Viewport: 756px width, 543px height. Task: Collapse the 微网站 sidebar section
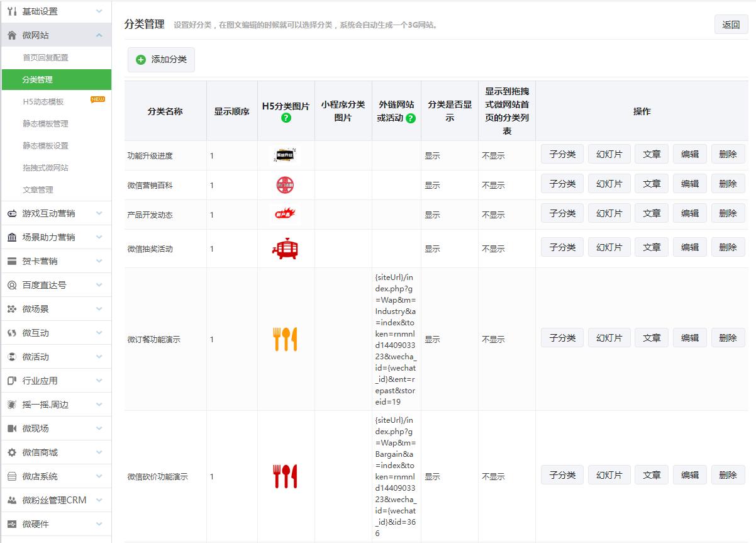click(99, 35)
